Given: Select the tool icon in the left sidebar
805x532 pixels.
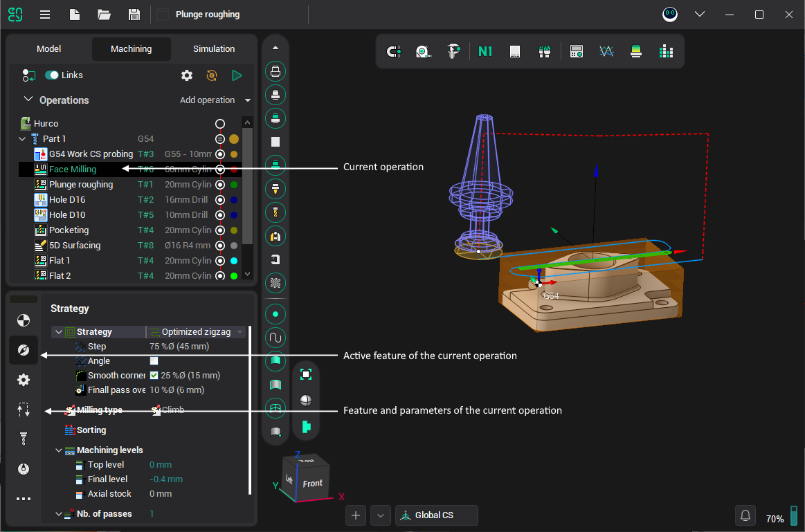Looking at the screenshot, I should click(x=24, y=439).
